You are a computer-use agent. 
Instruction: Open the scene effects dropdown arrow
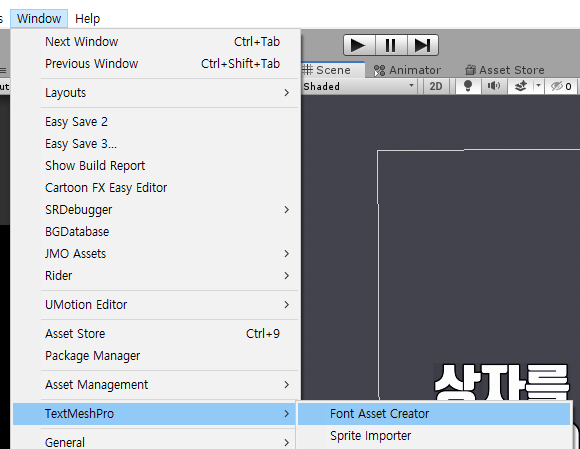point(538,86)
